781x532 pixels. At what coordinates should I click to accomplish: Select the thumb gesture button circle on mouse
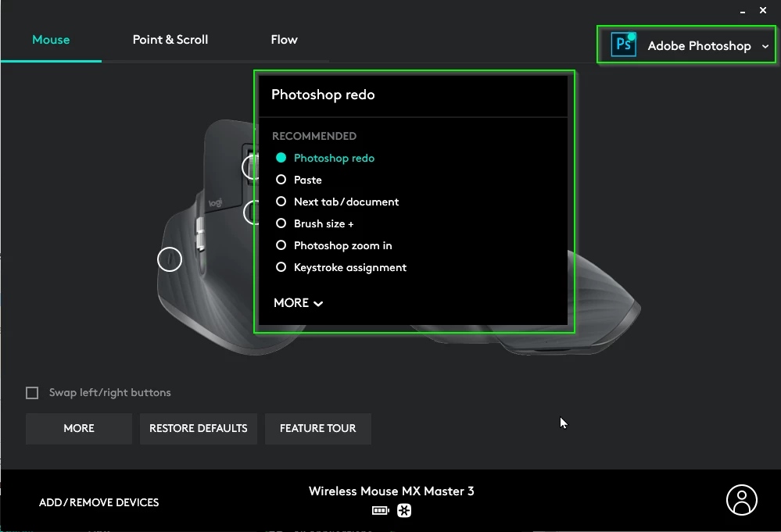click(170, 259)
